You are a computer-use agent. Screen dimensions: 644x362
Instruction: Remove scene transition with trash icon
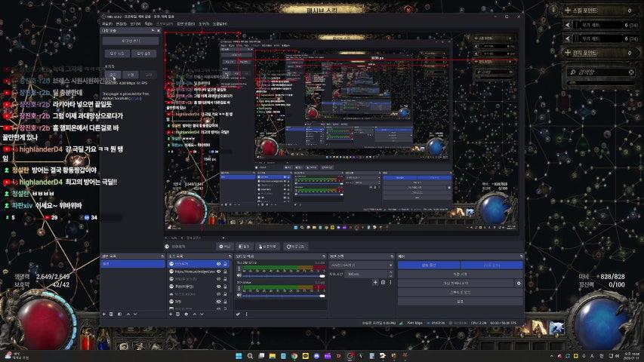[384, 282]
